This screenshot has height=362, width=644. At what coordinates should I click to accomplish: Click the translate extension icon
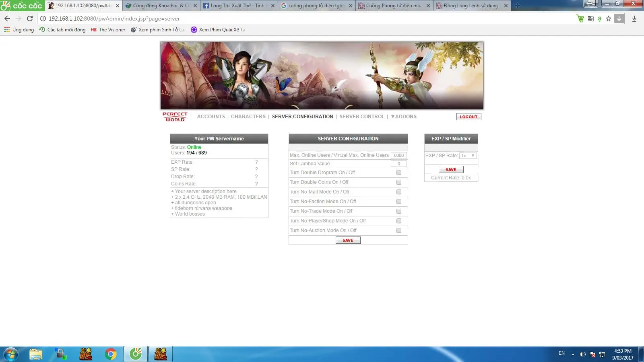coord(590,19)
